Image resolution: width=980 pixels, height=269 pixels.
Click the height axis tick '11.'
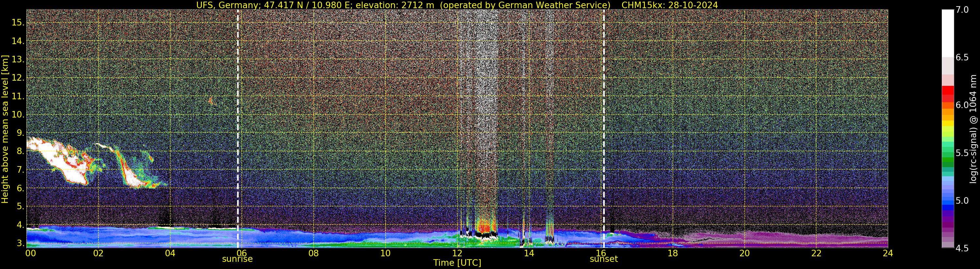(x=18, y=96)
